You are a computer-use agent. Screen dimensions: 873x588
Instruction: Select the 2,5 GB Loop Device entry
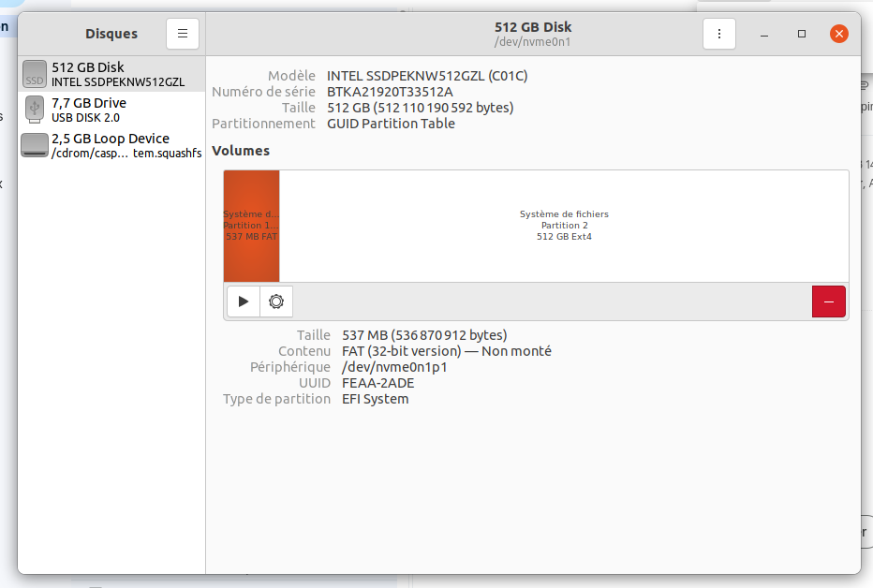pos(111,145)
